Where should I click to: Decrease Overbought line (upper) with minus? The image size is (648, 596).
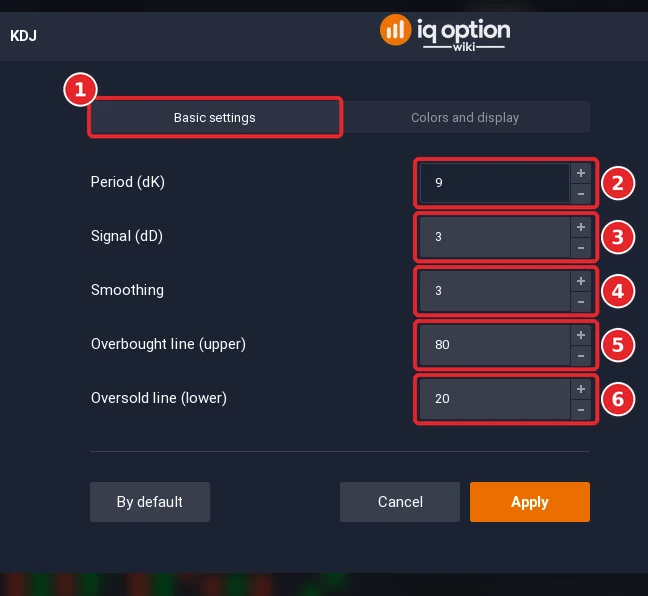[x=581, y=355]
